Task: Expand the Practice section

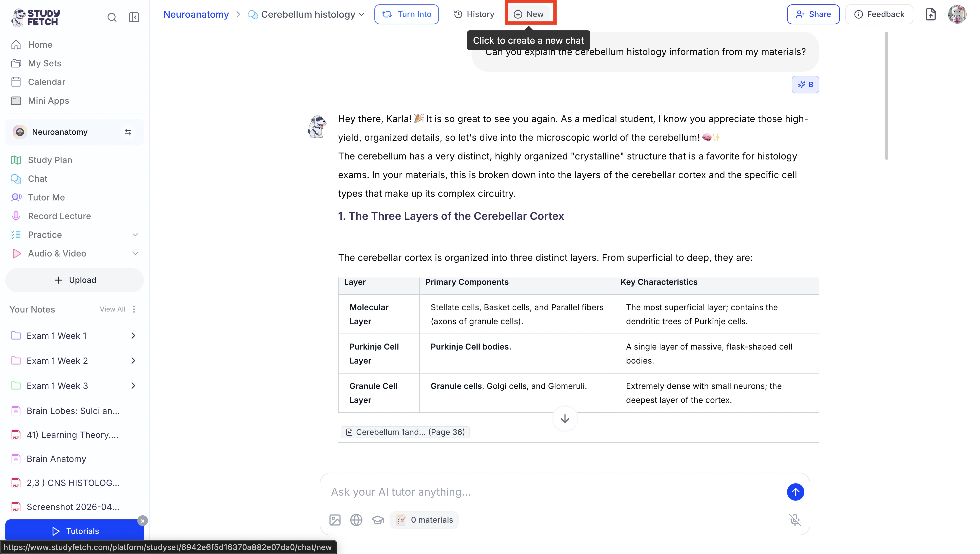Action: tap(135, 235)
